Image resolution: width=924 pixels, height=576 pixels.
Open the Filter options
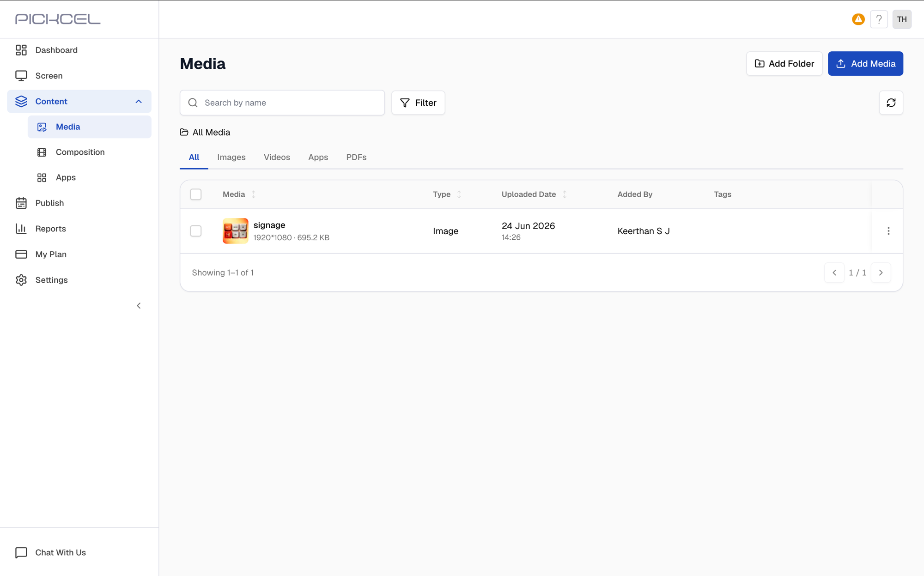pyautogui.click(x=418, y=103)
